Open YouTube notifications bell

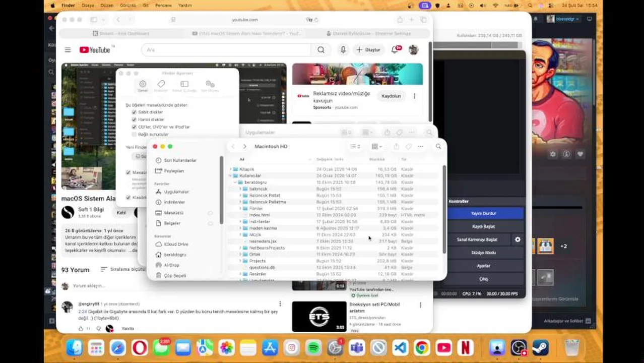(395, 50)
